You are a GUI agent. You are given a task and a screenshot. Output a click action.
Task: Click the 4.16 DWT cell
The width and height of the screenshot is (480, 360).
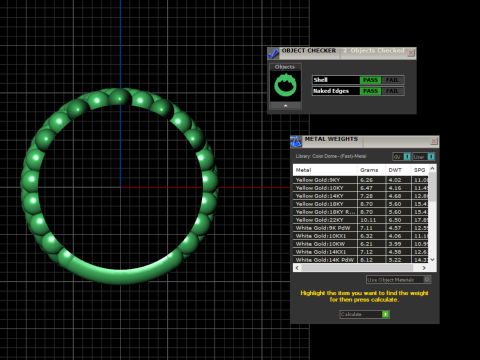click(398, 188)
